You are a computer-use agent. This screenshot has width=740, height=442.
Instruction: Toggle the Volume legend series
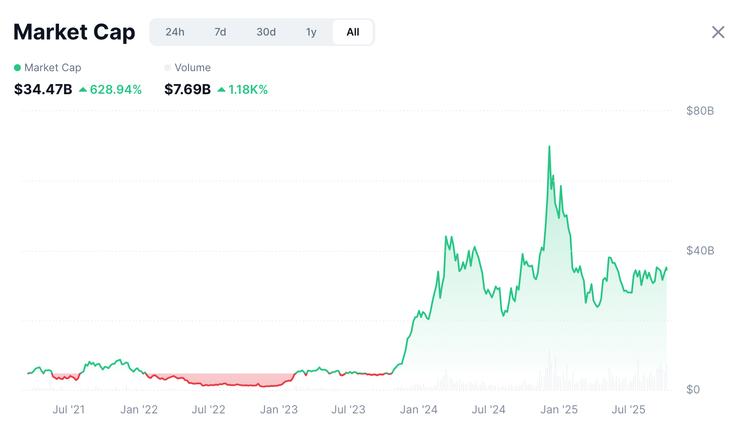tap(193, 68)
